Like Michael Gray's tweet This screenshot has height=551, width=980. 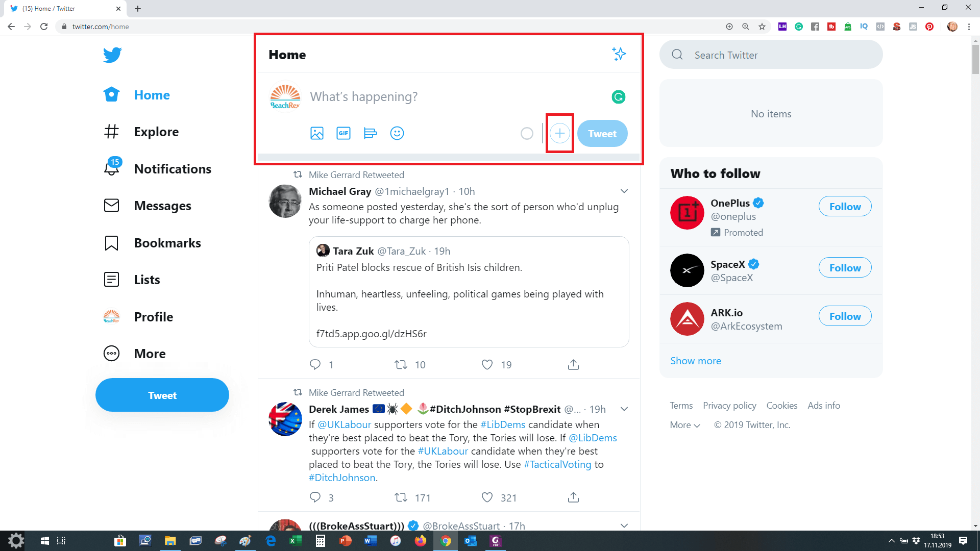click(x=487, y=365)
